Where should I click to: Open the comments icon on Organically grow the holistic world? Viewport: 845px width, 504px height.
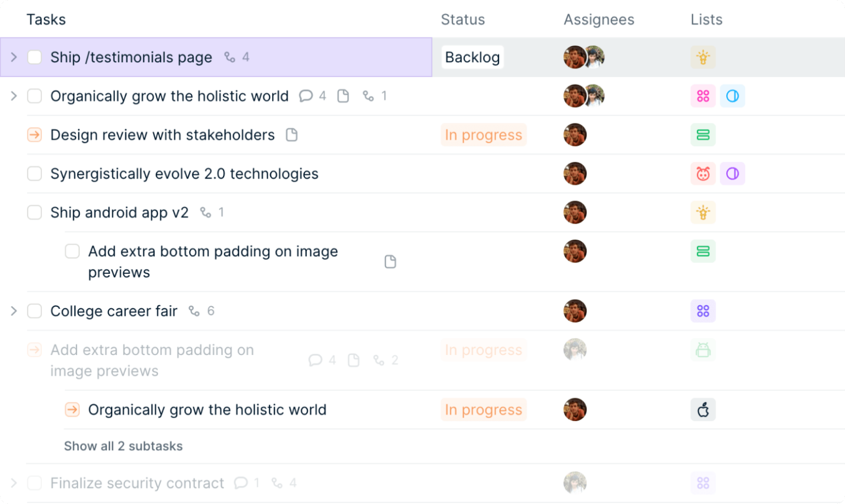[x=306, y=96]
